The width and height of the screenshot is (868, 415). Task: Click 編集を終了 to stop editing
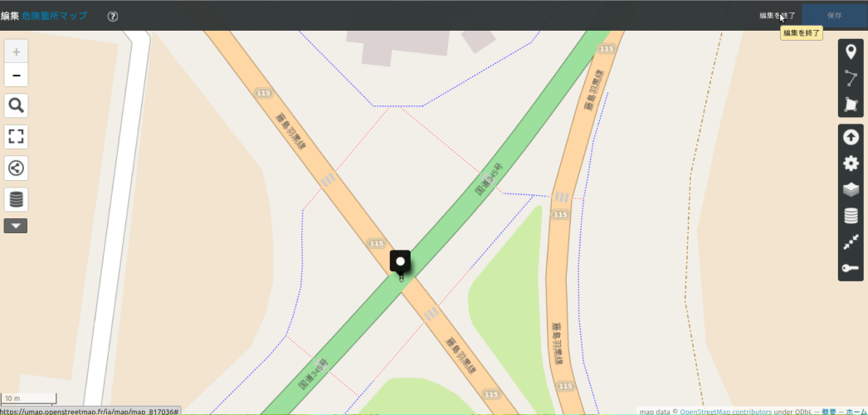(778, 16)
